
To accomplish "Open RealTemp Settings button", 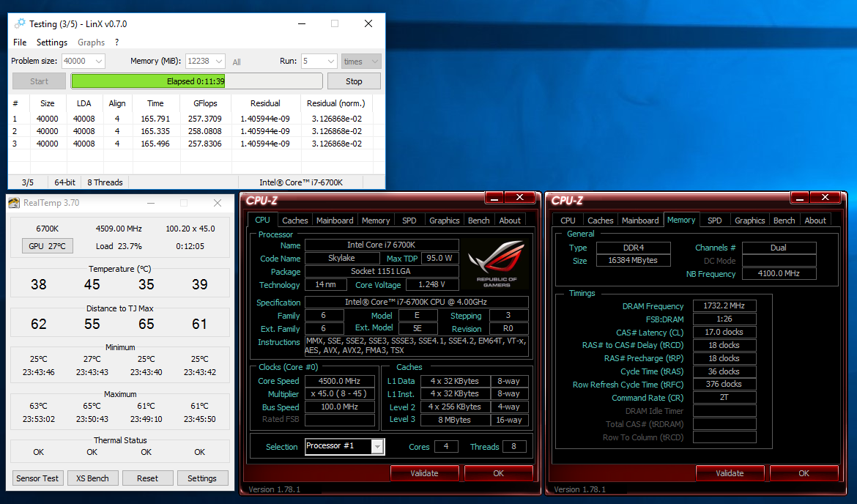I will click(202, 478).
